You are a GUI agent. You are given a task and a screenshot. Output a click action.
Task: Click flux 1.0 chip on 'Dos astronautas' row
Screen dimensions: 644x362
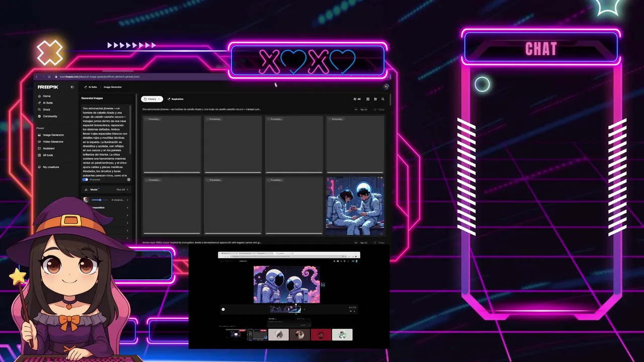(x=364, y=109)
